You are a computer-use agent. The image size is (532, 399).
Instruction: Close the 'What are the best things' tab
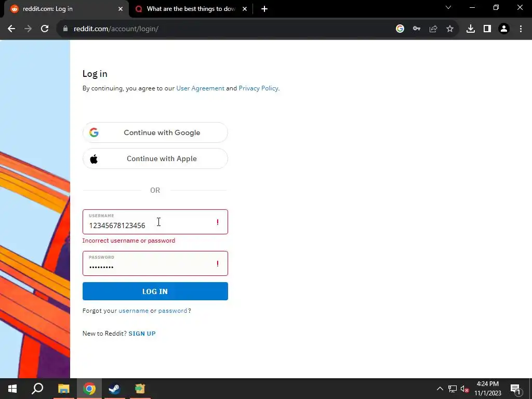point(245,9)
